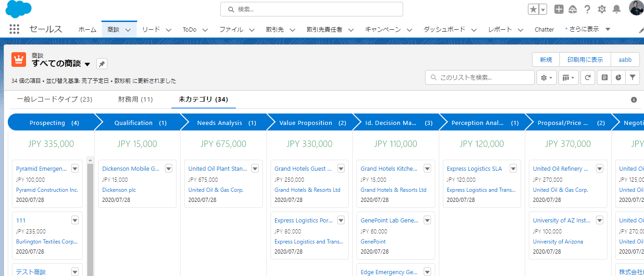Select the 財務用 (11) tab

(x=135, y=99)
